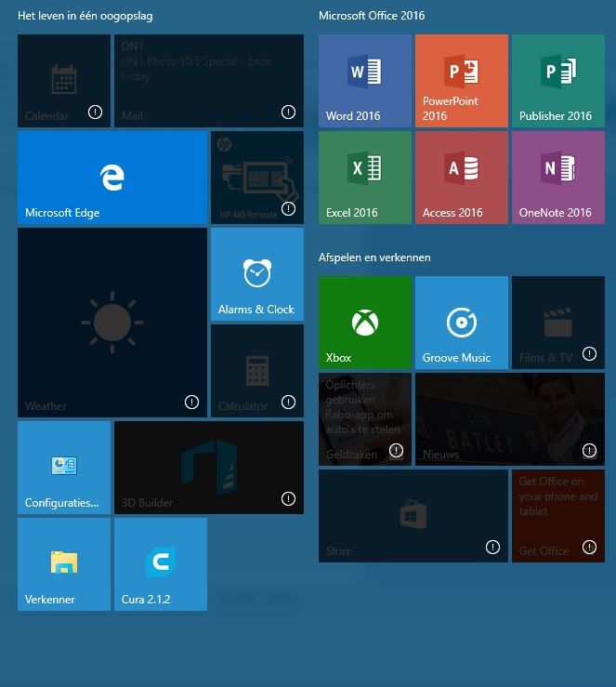Open the Configuraties (Control Panel) tile
Viewport: 616px width, 687px height.
[x=64, y=468]
